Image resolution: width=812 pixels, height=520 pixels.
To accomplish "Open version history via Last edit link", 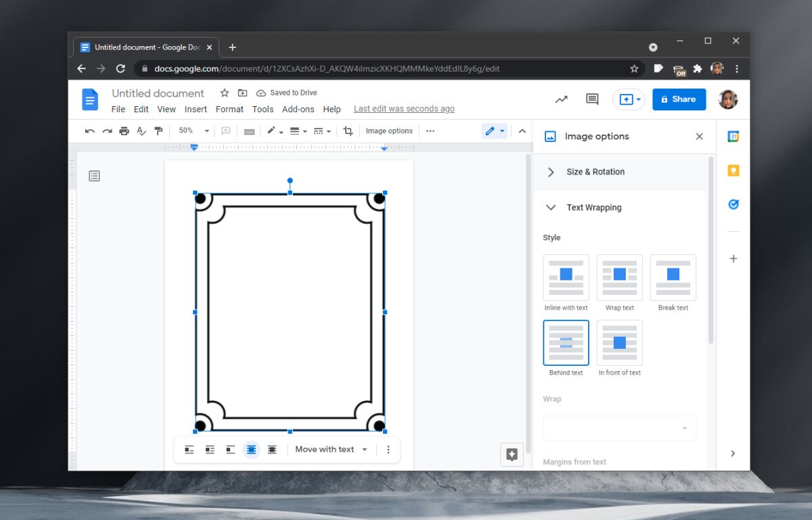I will tap(404, 108).
